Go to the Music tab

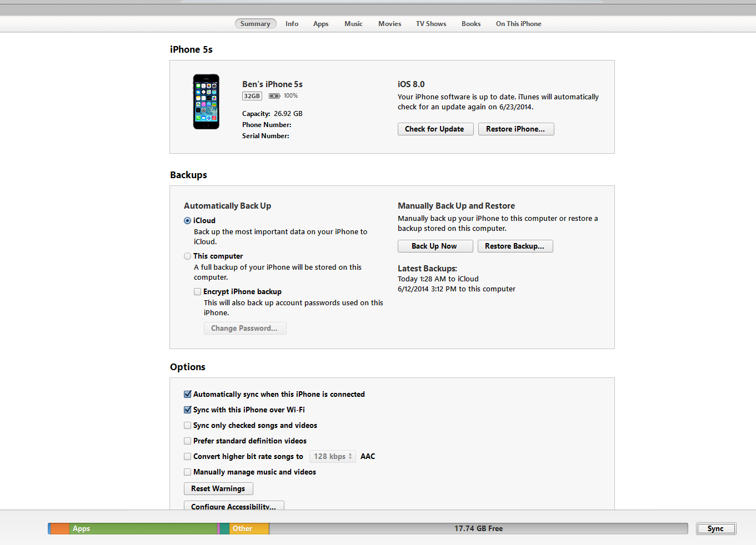353,24
